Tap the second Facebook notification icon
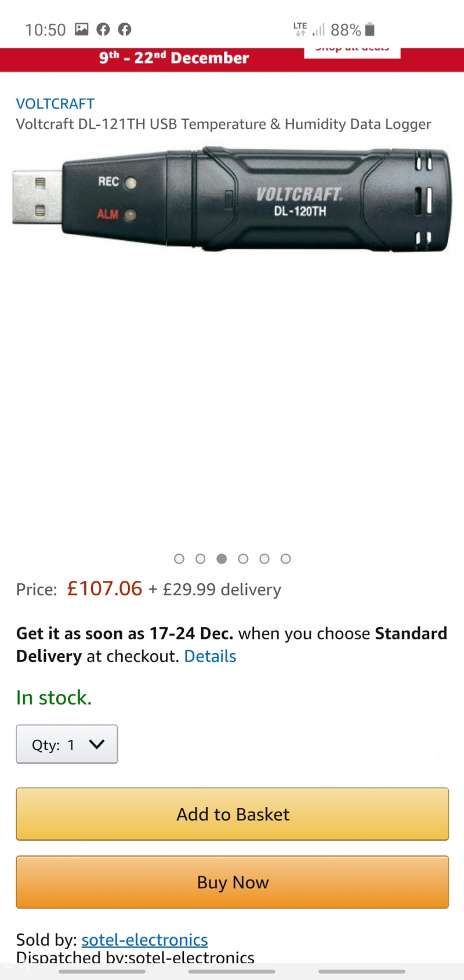This screenshot has height=980, width=464. [x=125, y=29]
